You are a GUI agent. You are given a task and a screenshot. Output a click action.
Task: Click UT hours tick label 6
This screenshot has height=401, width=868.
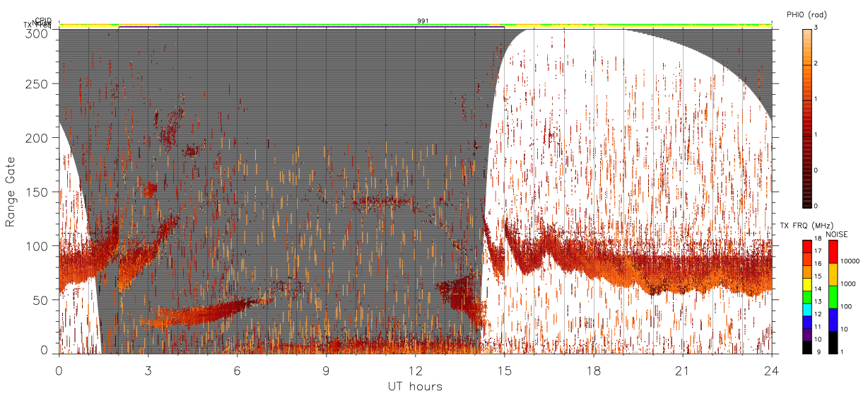coord(237,370)
